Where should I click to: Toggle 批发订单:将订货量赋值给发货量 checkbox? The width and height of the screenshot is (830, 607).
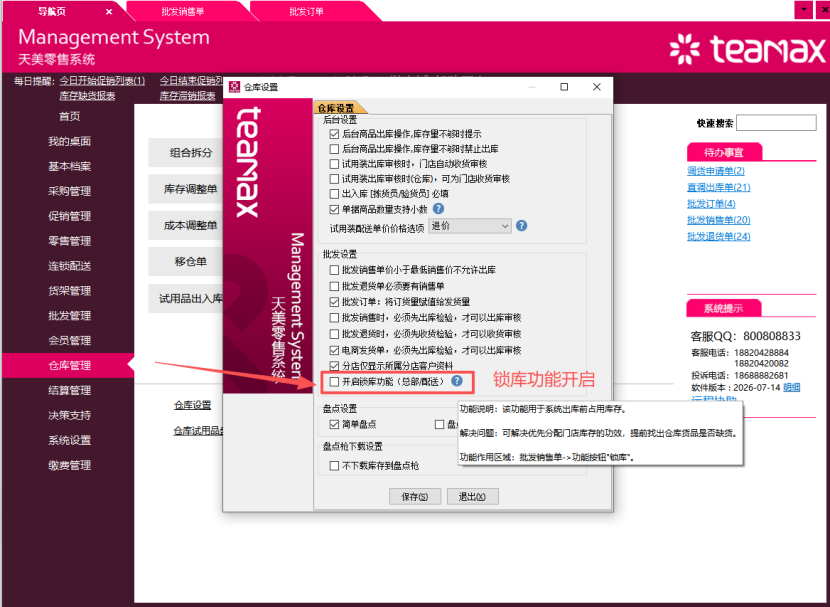click(x=334, y=302)
